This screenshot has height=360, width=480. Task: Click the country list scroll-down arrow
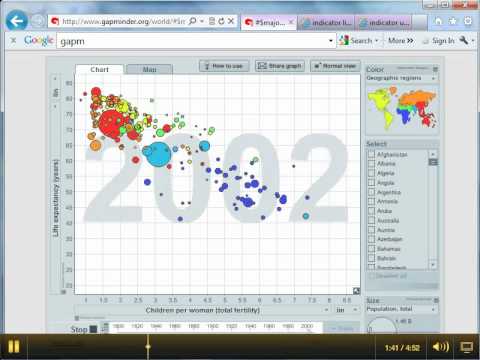[433, 265]
